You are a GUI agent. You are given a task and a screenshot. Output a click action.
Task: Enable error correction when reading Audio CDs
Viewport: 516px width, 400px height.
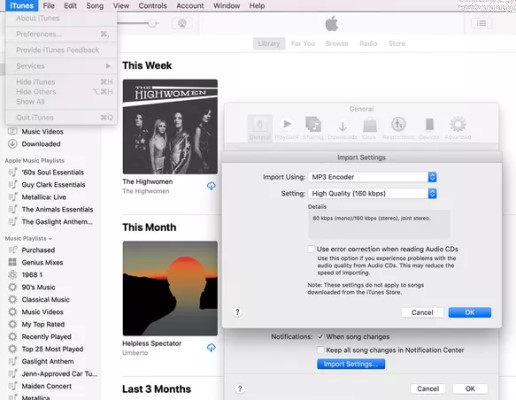point(311,249)
